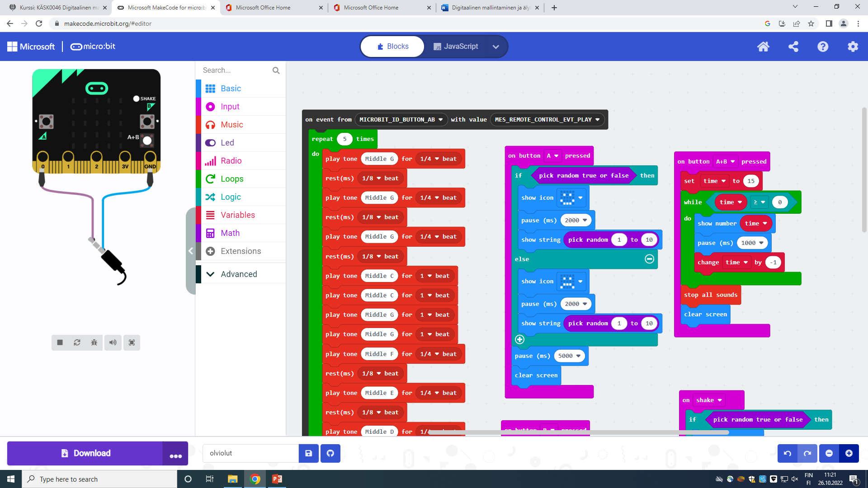Open the Variables toolbox category
This screenshot has width=868, height=488.
coord(237,215)
